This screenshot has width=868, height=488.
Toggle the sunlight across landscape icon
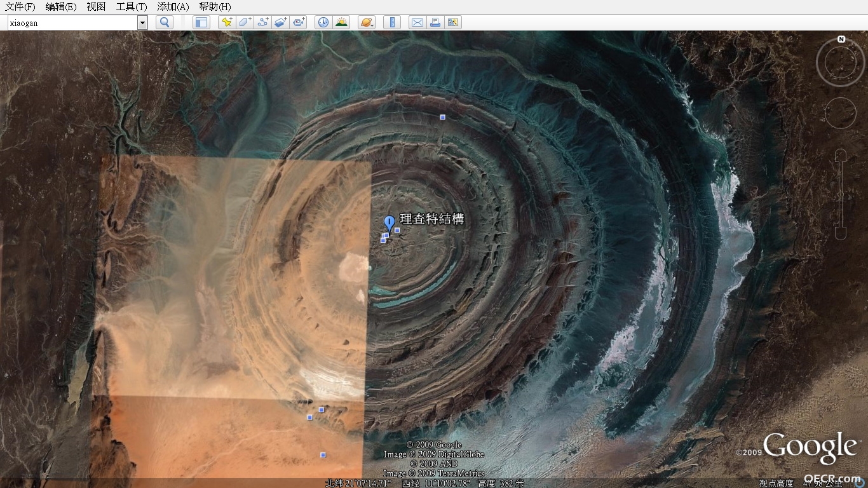[341, 22]
